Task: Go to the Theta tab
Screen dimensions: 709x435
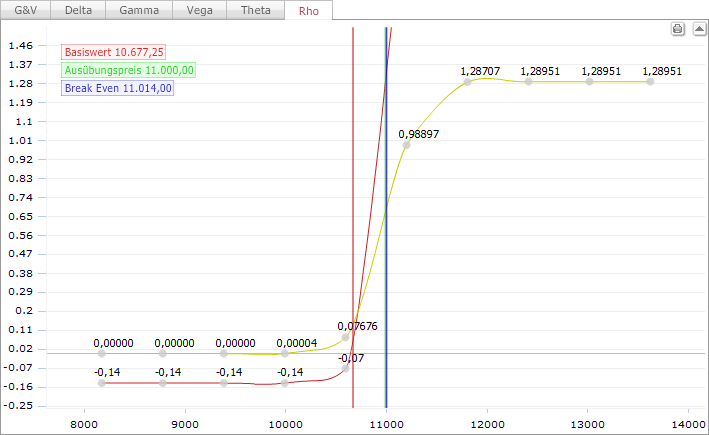Action: [x=255, y=11]
